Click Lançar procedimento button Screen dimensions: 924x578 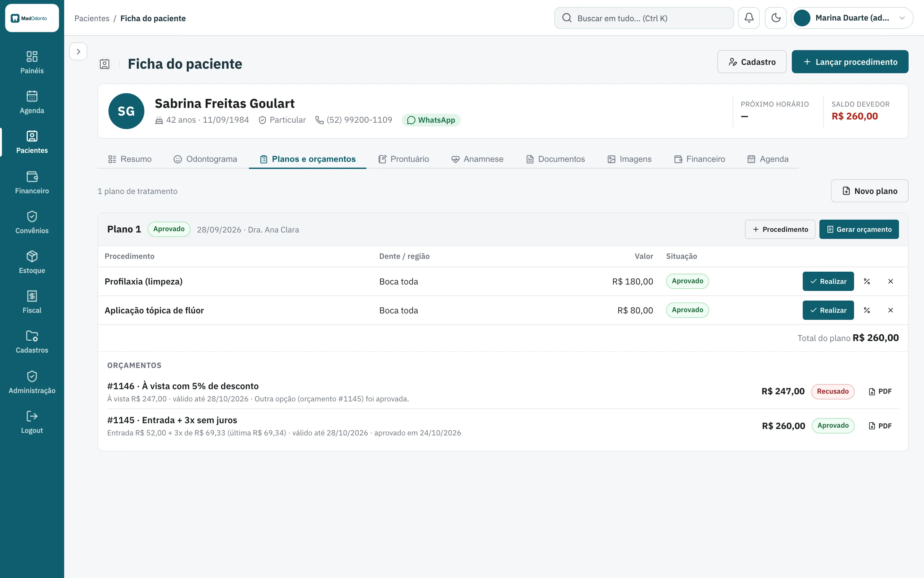pos(850,62)
